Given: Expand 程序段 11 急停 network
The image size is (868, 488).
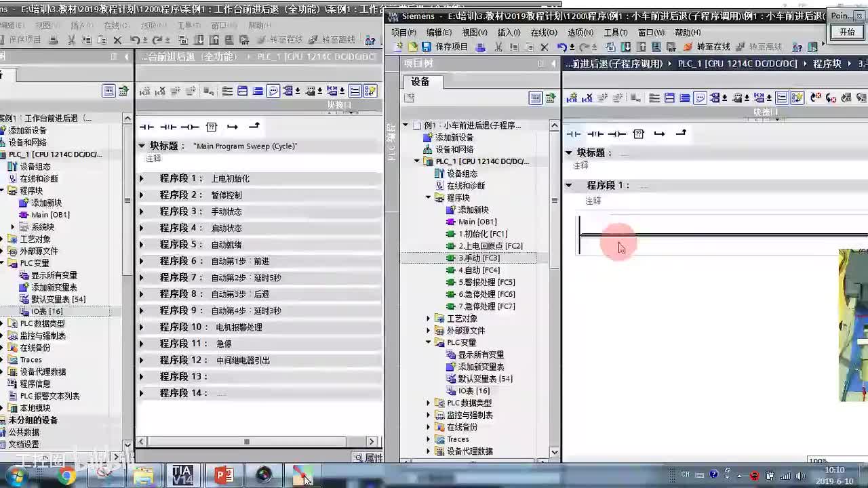Looking at the screenshot, I should pyautogui.click(x=142, y=344).
